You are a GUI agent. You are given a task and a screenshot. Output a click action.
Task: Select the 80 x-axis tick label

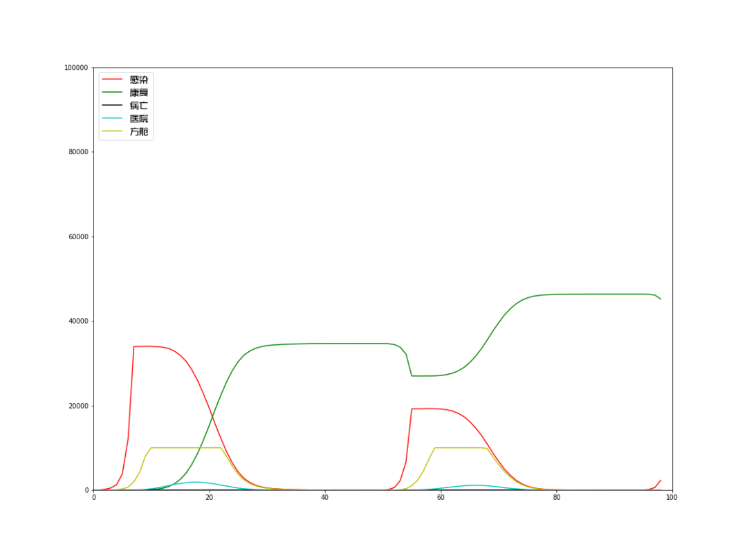pos(556,498)
